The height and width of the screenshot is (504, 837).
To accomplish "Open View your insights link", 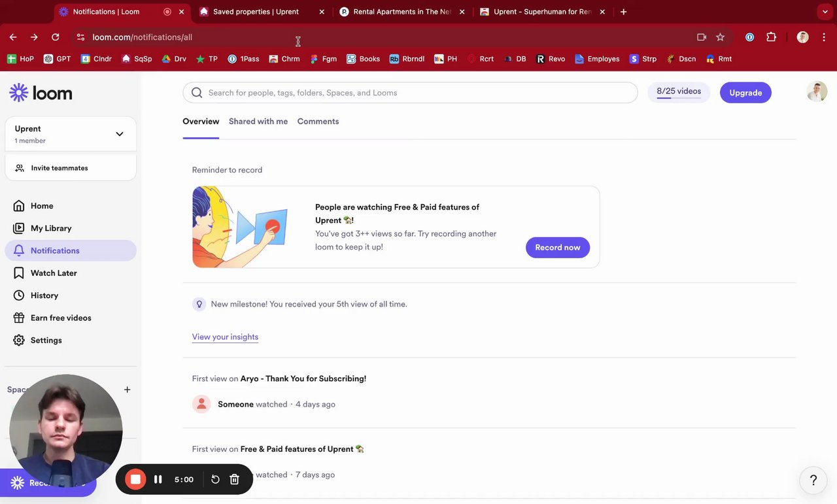I will [x=225, y=337].
